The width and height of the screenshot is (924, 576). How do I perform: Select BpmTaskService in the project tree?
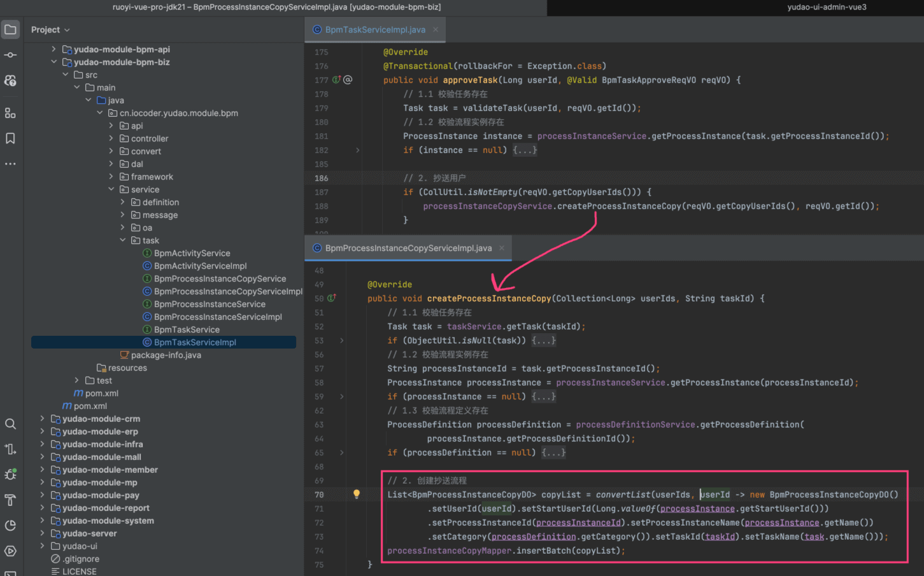[x=187, y=329]
